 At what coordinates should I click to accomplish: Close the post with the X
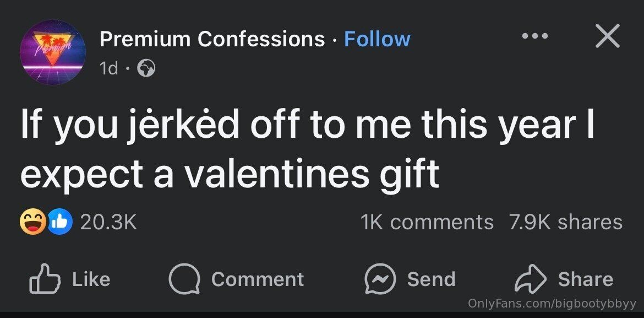click(x=607, y=36)
